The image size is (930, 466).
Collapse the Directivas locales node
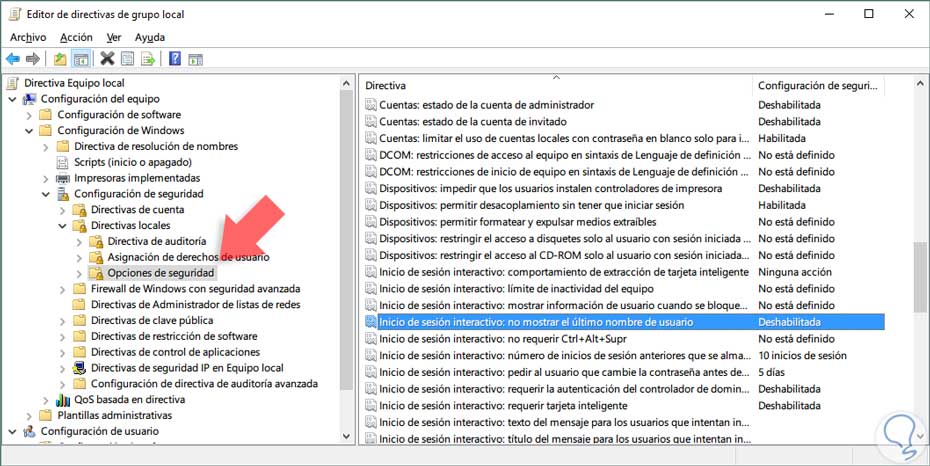(62, 226)
